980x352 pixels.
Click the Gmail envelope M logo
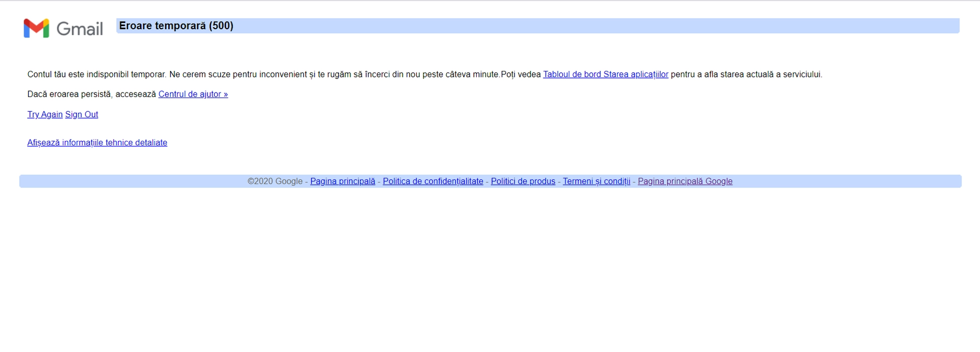36,28
